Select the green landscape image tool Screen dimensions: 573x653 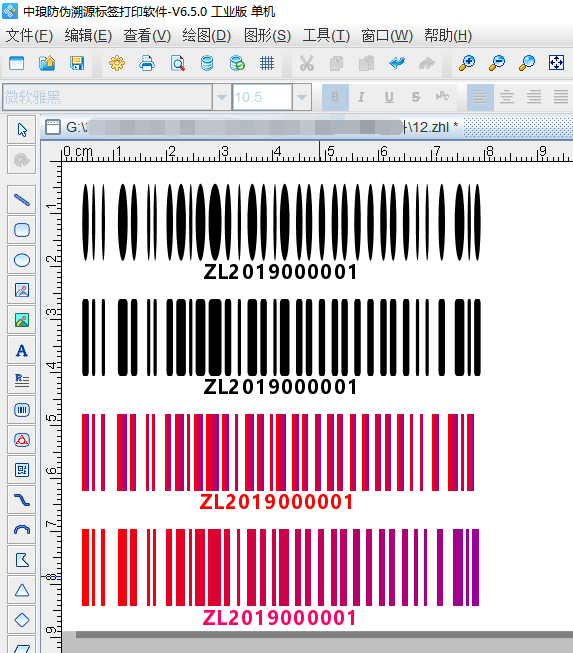click(x=22, y=320)
